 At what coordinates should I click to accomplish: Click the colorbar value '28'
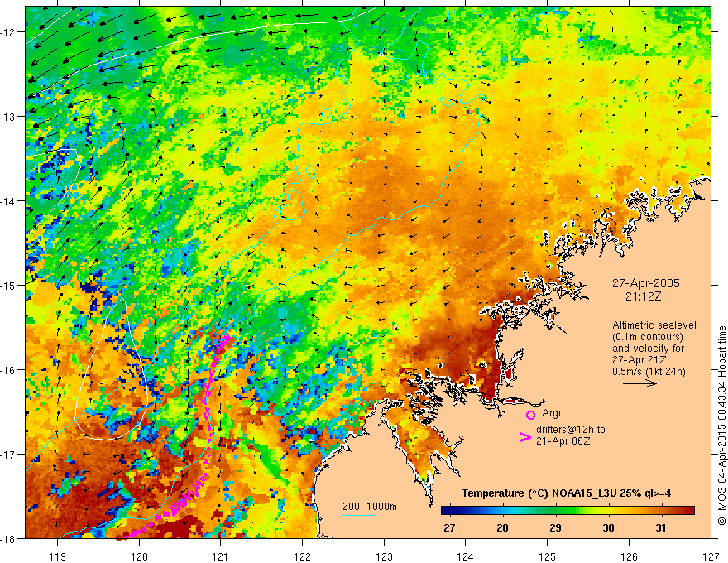[502, 527]
